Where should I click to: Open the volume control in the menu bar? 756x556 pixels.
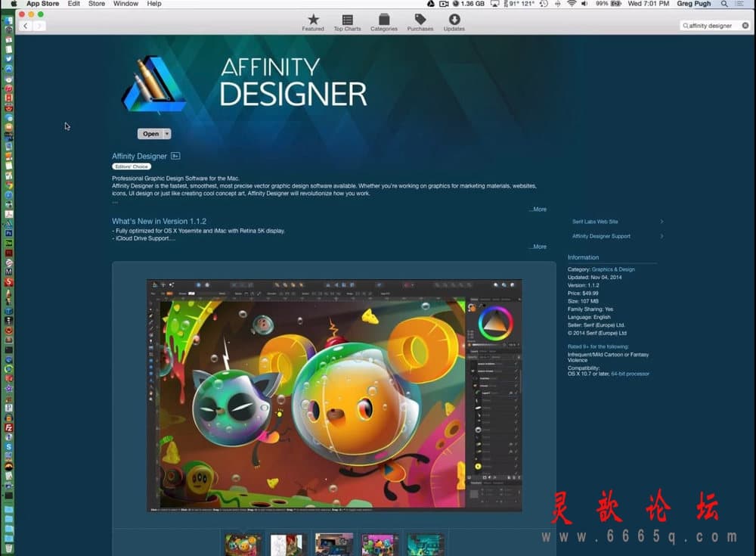[584, 3]
